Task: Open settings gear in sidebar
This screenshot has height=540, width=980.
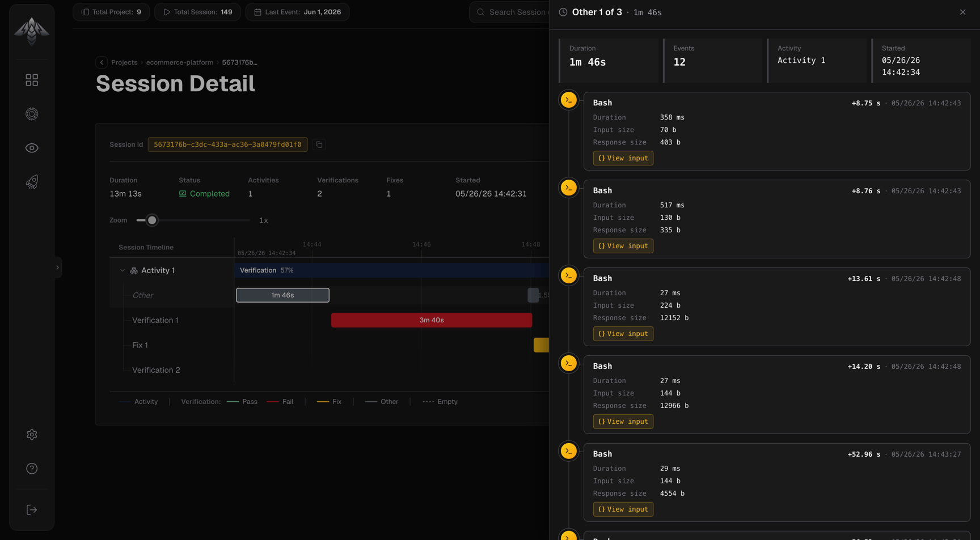Action: pyautogui.click(x=32, y=435)
